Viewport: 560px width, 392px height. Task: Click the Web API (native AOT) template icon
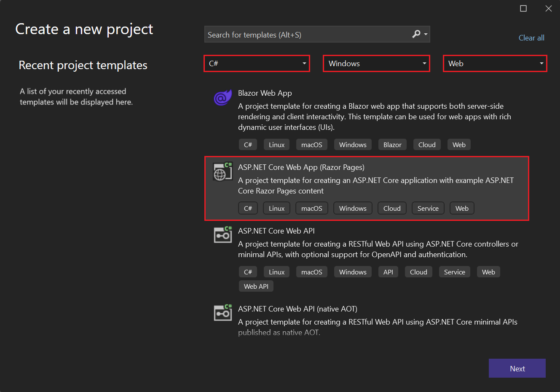click(x=222, y=313)
